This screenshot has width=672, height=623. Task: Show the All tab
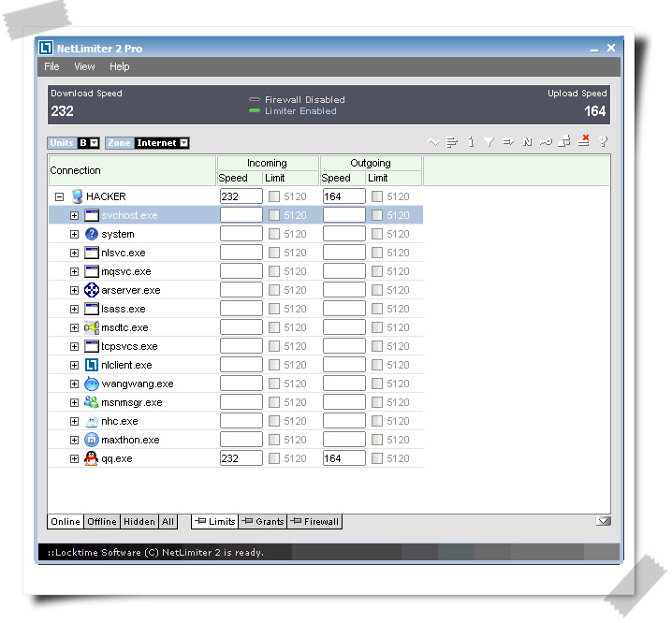coord(168,522)
